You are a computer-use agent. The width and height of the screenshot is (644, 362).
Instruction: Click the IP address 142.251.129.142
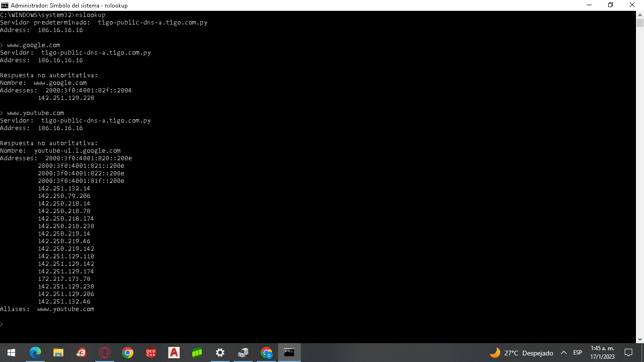66,264
